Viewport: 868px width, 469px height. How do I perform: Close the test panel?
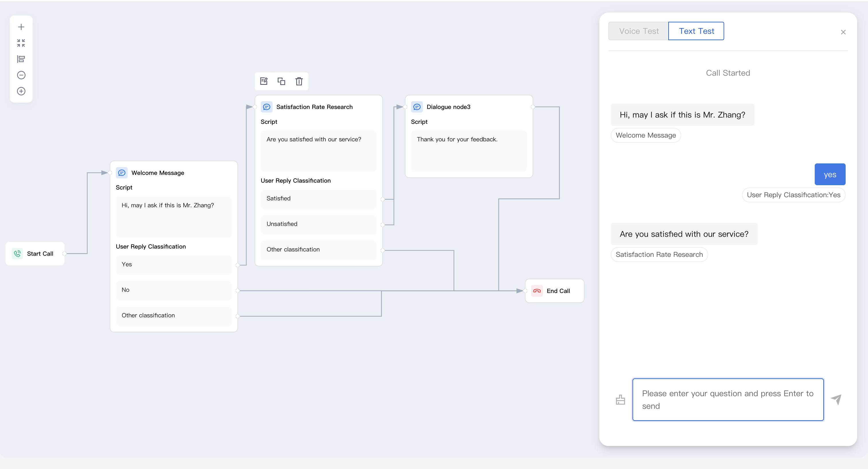click(843, 32)
